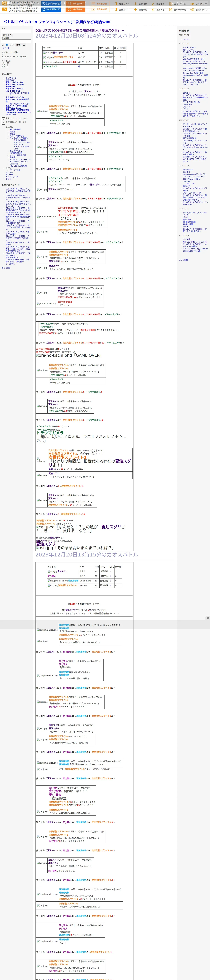Open the wiki title link at page top
Viewport: 210px width, 980px height.
[x=57, y=22]
